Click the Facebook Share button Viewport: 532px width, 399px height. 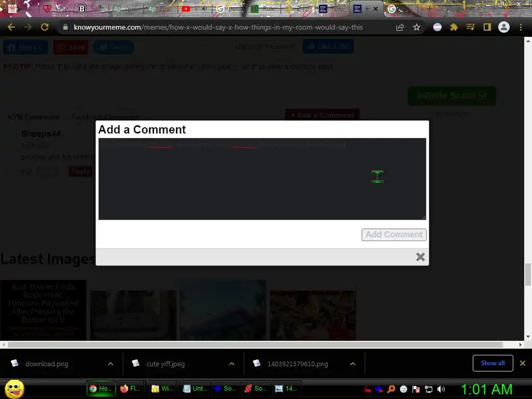point(26,47)
